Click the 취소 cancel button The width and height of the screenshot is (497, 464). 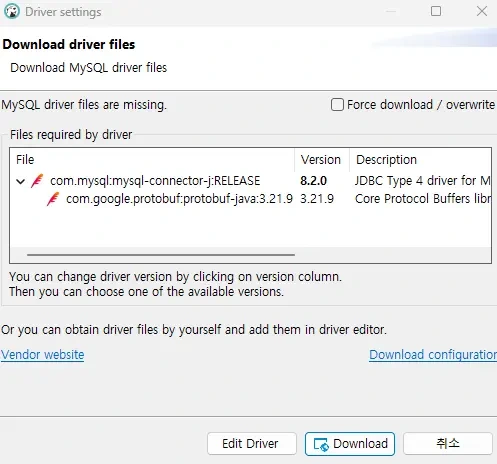[448, 444]
